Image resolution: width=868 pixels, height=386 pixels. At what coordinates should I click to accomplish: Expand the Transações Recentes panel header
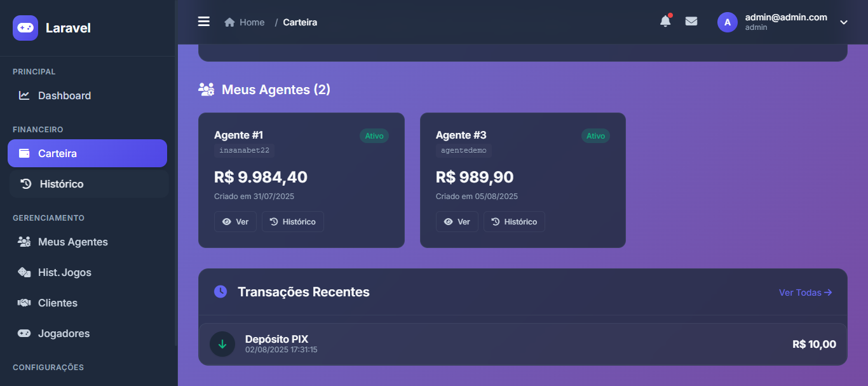point(303,292)
